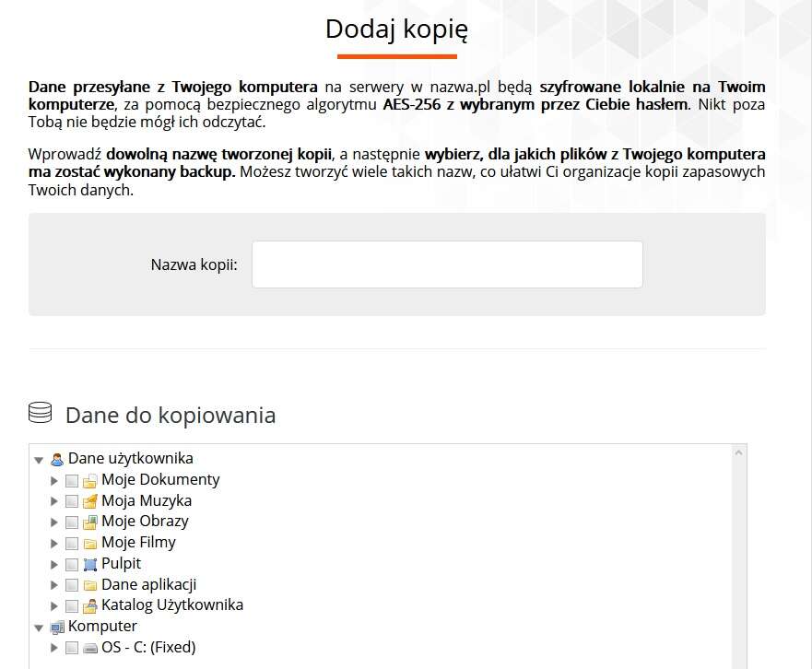Check the Pulpit checkbox

tap(72, 564)
